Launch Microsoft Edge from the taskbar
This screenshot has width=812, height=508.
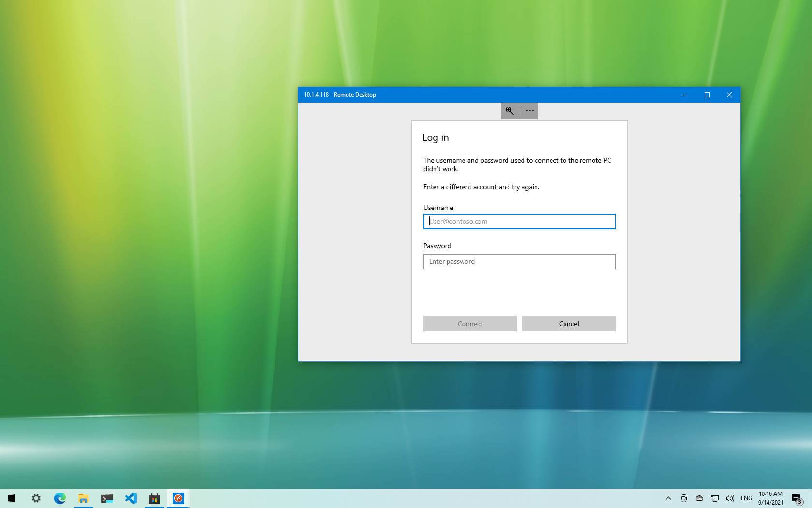tap(60, 498)
